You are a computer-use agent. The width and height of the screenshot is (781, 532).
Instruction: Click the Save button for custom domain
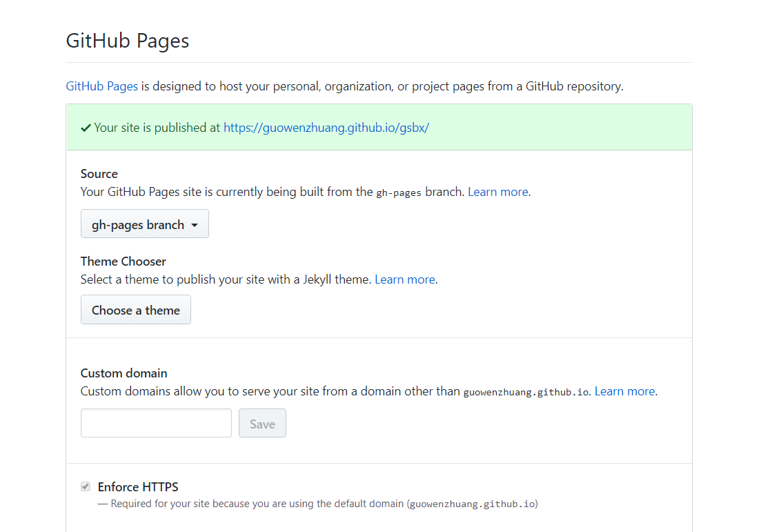[262, 424]
